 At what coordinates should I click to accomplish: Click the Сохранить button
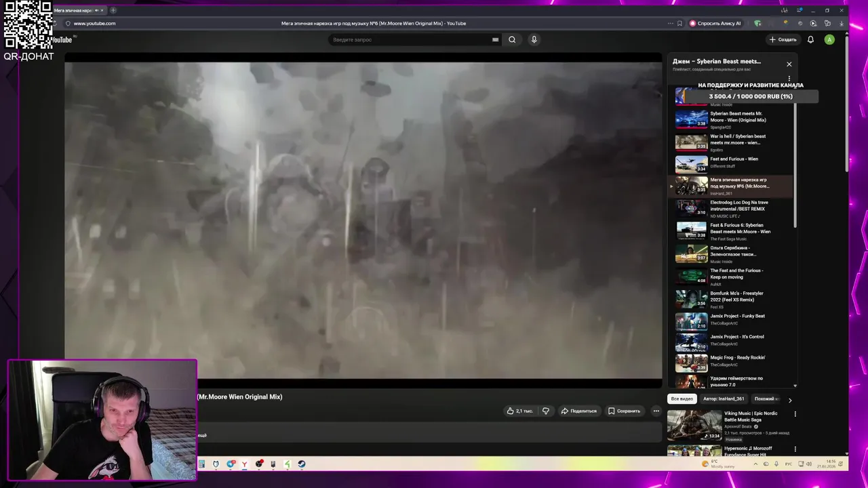[x=624, y=411]
